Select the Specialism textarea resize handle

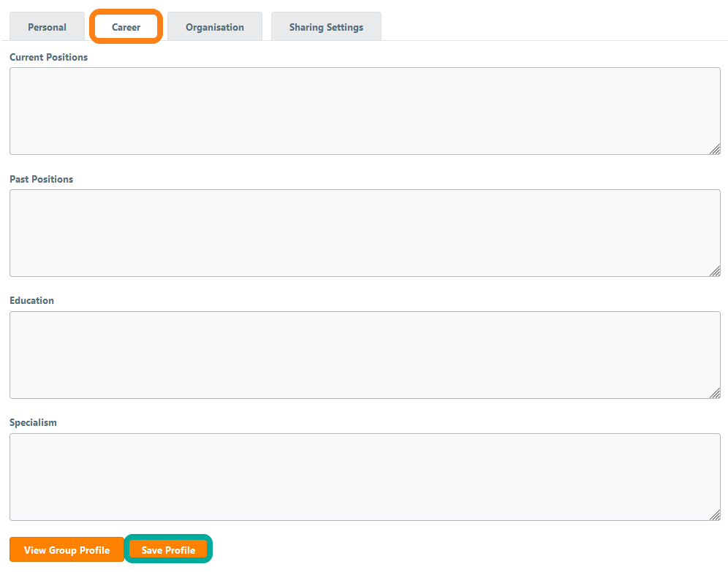(715, 515)
